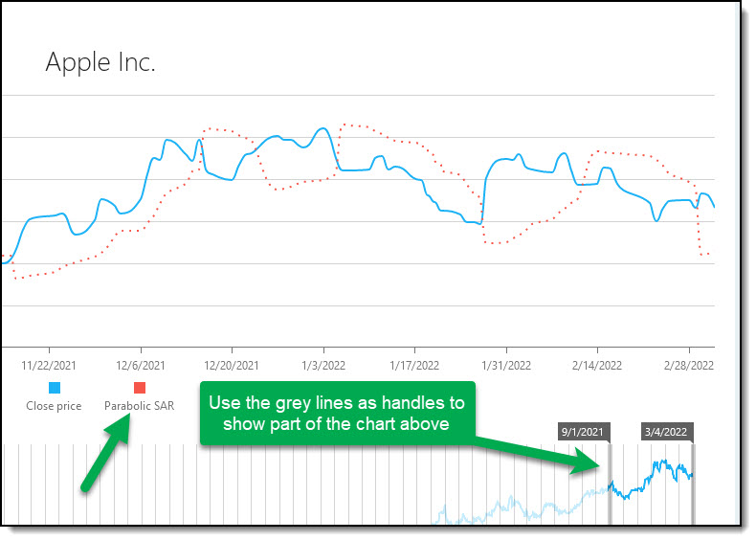Click the 2/28/2022 axis date label
The height and width of the screenshot is (541, 756).
689,366
